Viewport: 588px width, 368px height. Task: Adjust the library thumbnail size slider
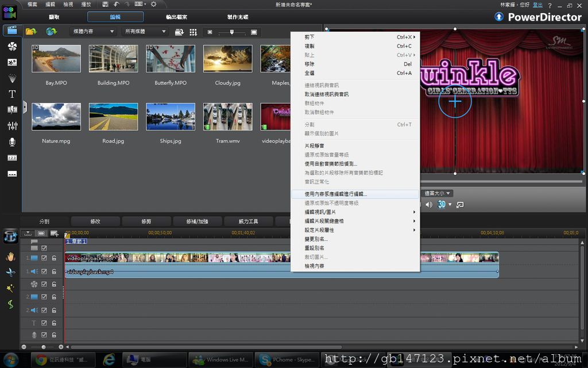pyautogui.click(x=232, y=32)
